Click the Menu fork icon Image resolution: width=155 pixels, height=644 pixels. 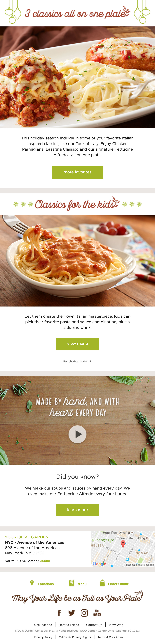(71, 583)
